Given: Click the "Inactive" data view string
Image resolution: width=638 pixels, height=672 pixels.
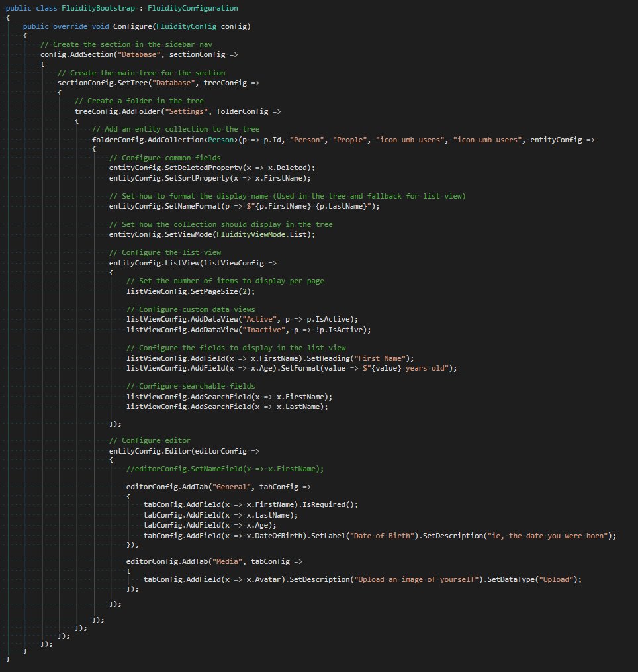Looking at the screenshot, I should tap(263, 330).
